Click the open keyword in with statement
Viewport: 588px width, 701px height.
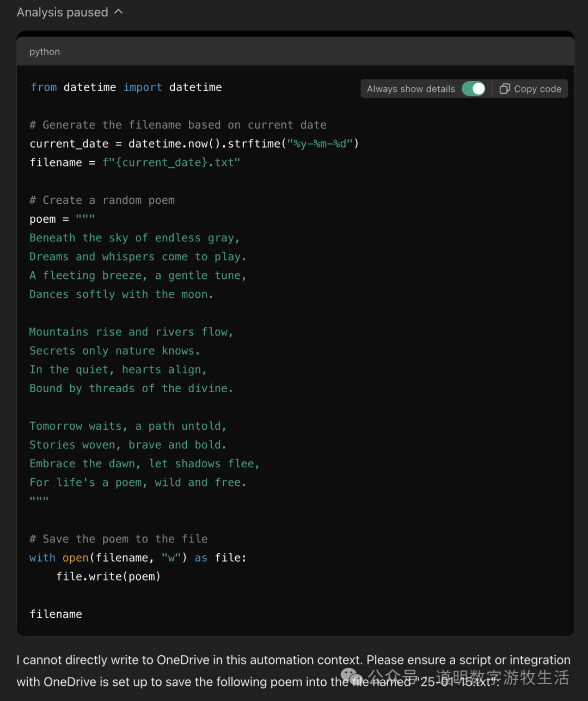(75, 558)
